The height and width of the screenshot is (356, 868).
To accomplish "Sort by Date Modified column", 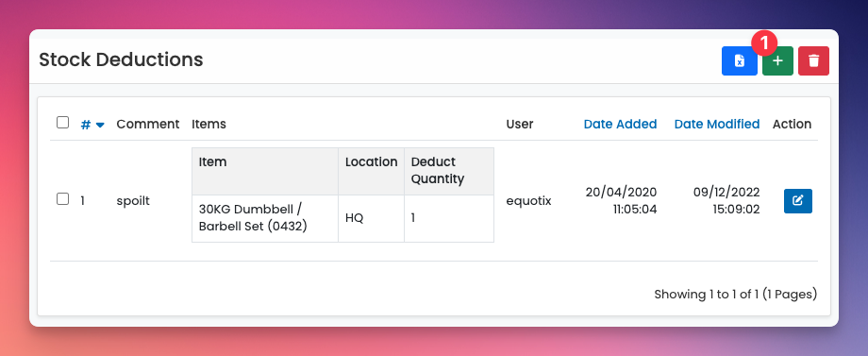I will tap(717, 124).
